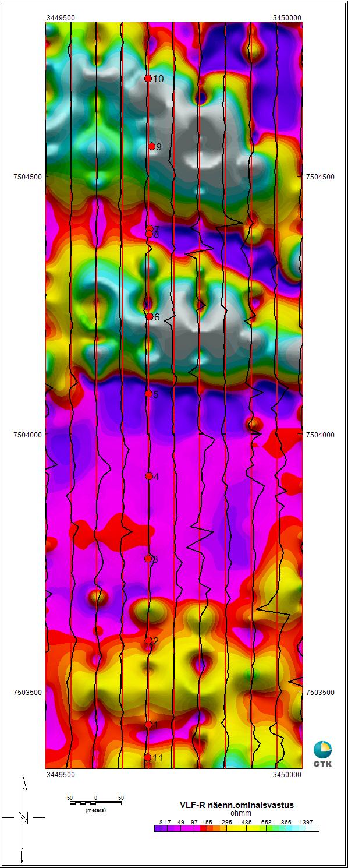Click the red station marker labeled 5
Viewport: 348px width, 868px height.
pos(148,394)
